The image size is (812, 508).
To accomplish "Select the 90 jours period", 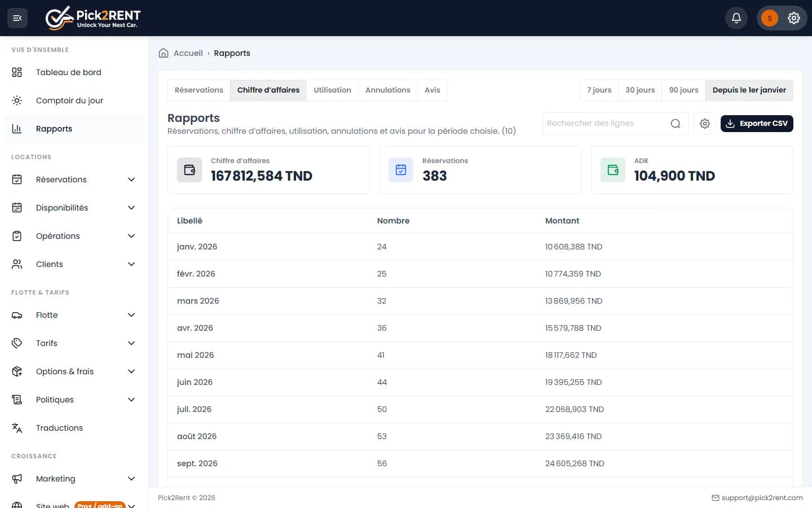I will coord(683,90).
